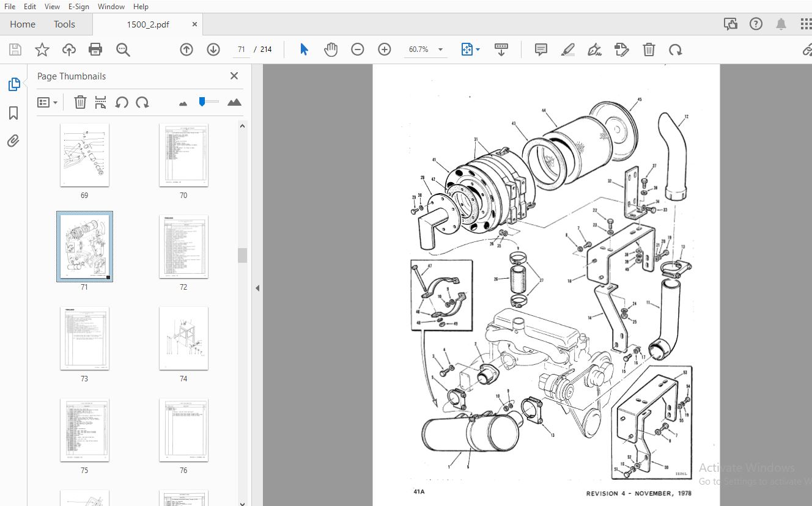The height and width of the screenshot is (506, 812).
Task: Open the sign document pen tool
Action: point(594,50)
